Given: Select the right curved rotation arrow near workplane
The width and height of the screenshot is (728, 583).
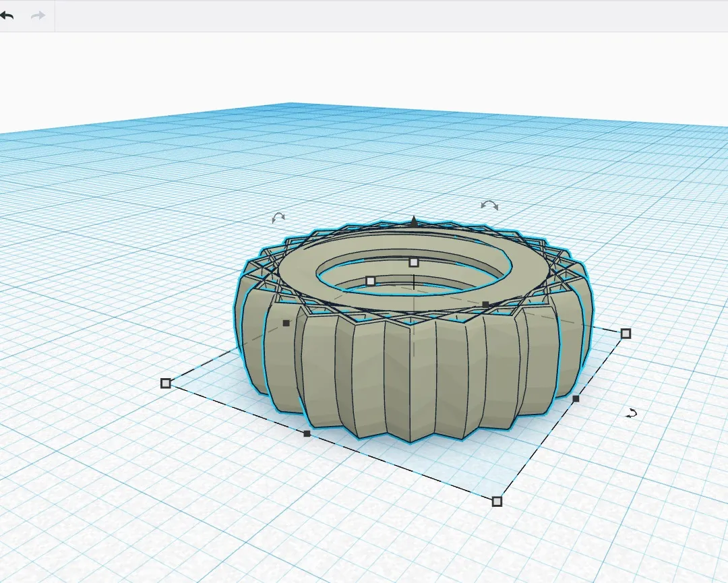Looking at the screenshot, I should click(631, 413).
